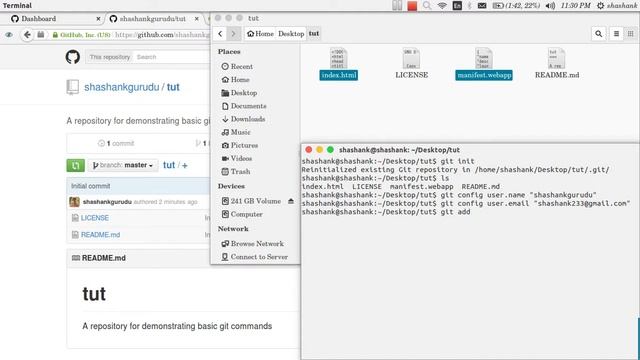Open Videos in Places sidebar
The image size is (640, 360).
237,158
